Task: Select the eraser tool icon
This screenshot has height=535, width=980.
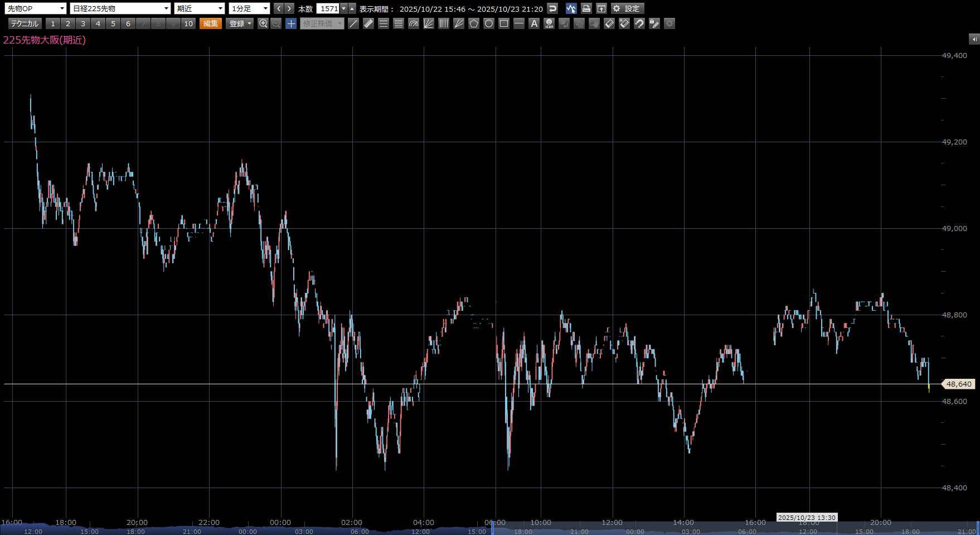Action: 609,23
